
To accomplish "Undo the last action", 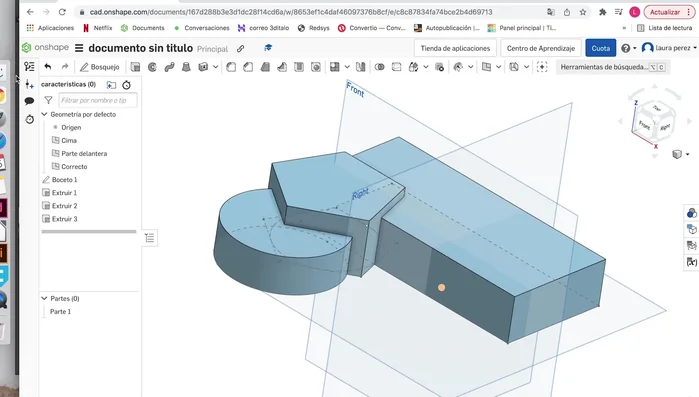I will 48,67.
